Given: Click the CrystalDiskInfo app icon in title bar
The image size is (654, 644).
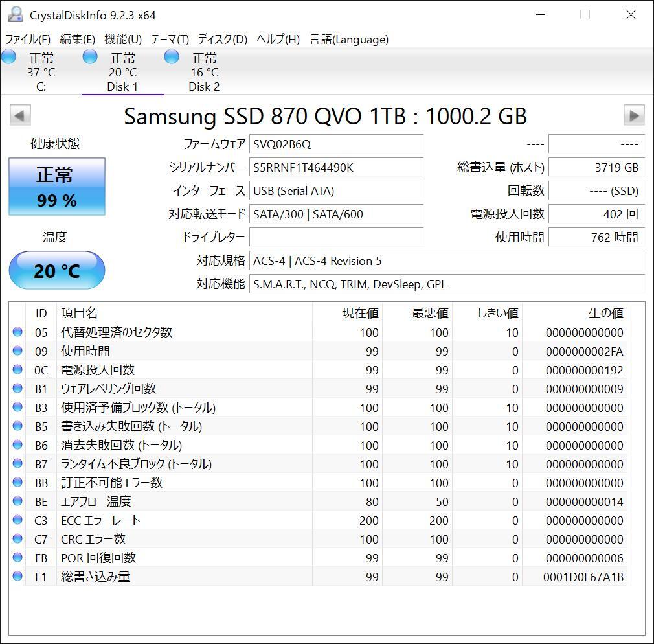Looking at the screenshot, I should pos(15,15).
